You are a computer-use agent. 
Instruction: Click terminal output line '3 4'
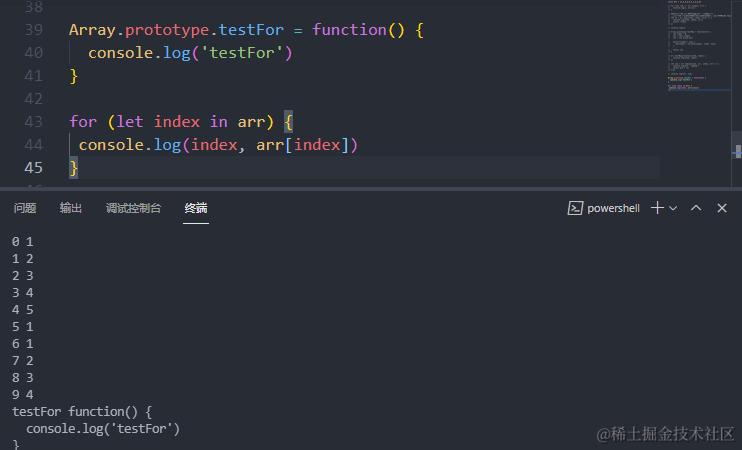23,293
